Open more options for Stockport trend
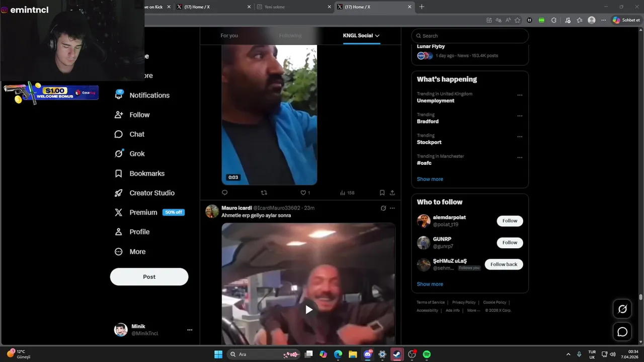Image resolution: width=644 pixels, height=362 pixels. pyautogui.click(x=520, y=136)
